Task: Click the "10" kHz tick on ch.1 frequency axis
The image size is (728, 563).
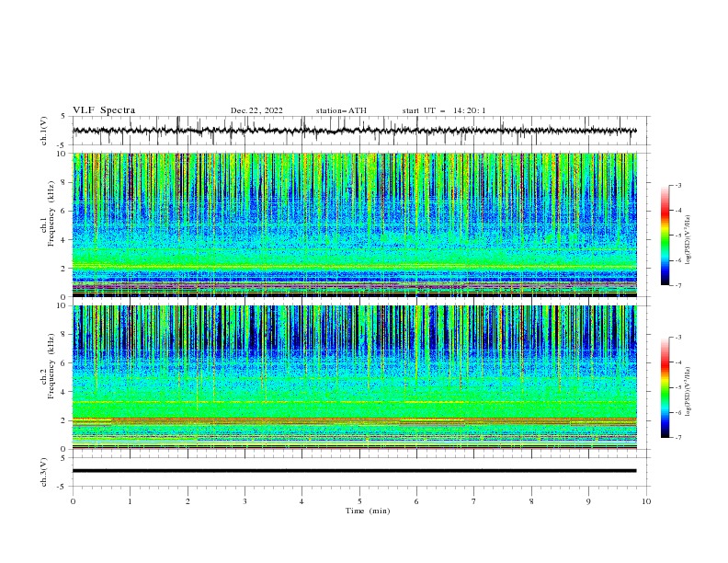Action: click(x=62, y=154)
